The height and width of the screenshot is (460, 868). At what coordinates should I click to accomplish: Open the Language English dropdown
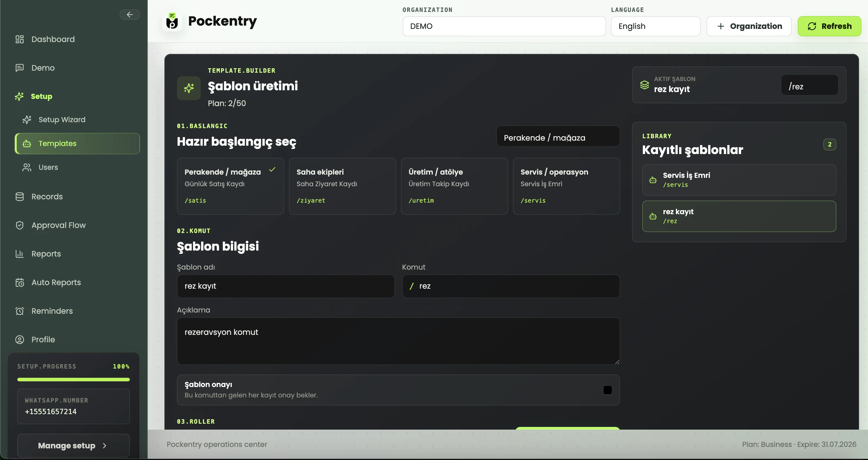655,26
